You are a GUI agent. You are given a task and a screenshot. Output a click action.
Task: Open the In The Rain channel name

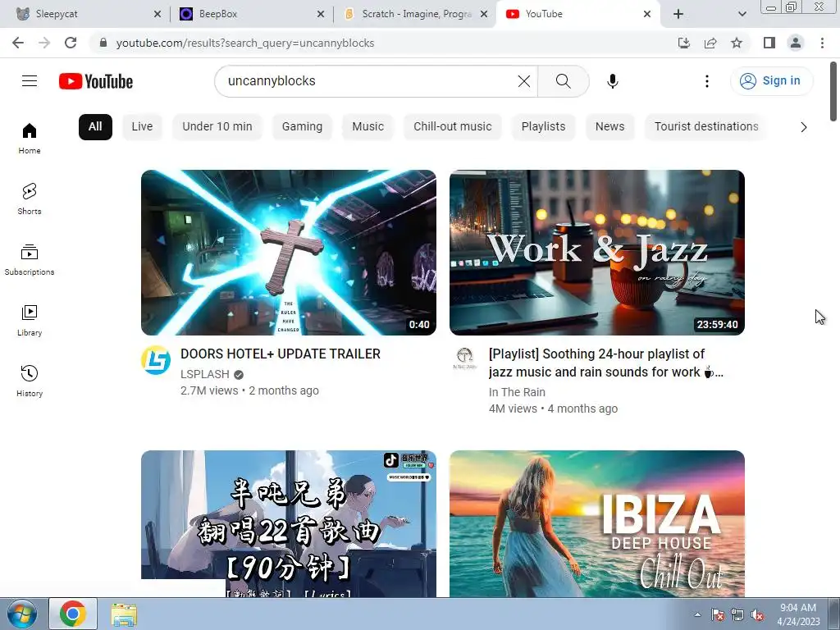(x=517, y=392)
